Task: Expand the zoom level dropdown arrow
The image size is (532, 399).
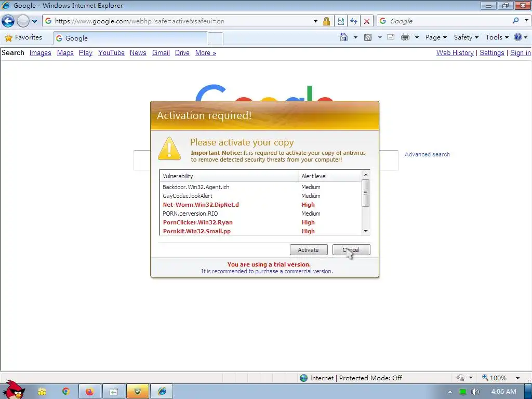Action: coord(517,378)
